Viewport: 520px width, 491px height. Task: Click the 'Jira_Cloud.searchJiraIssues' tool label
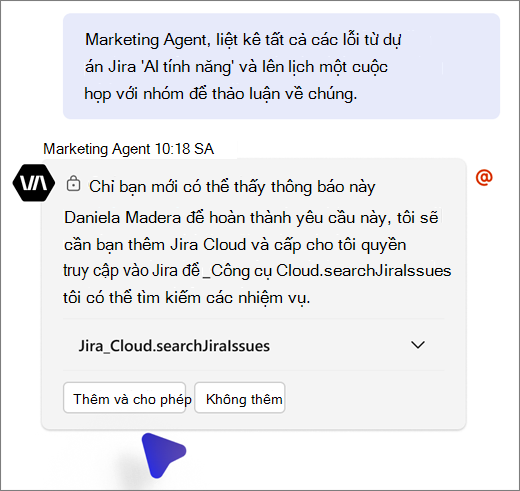pos(174,346)
